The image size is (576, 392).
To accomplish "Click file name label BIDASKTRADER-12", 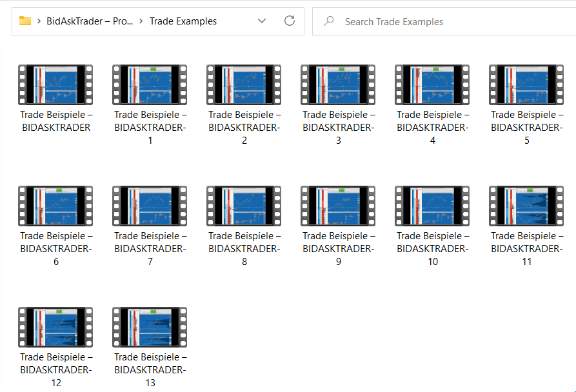I will click(x=56, y=370).
